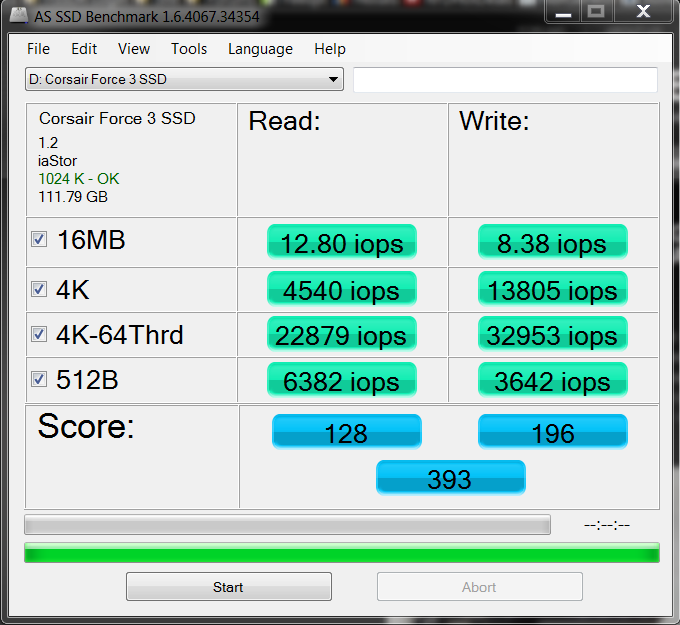Image resolution: width=680 pixels, height=625 pixels.
Task: Minimize the AS SSD Benchmark window
Action: [x=560, y=11]
